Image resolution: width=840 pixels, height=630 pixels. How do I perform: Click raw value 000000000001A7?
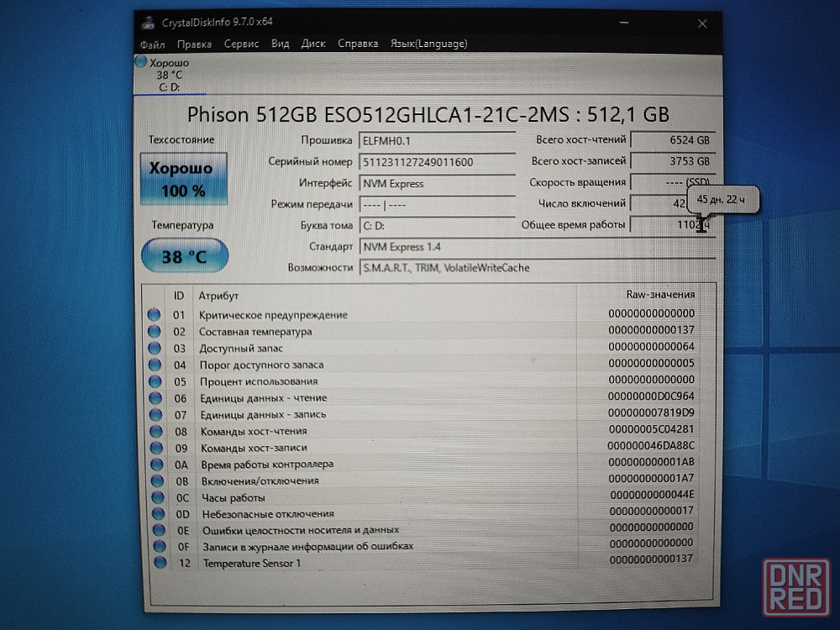pyautogui.click(x=652, y=479)
